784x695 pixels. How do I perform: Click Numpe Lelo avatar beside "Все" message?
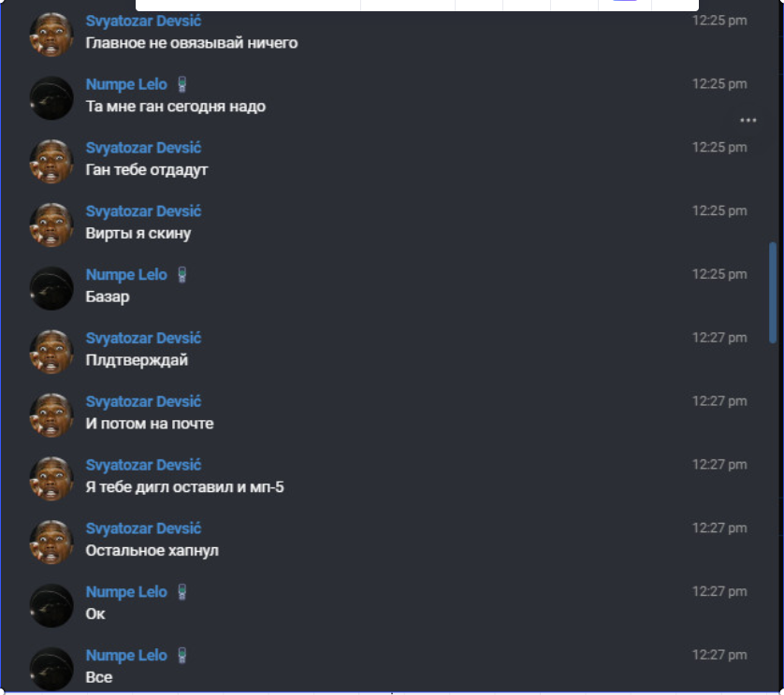51,669
